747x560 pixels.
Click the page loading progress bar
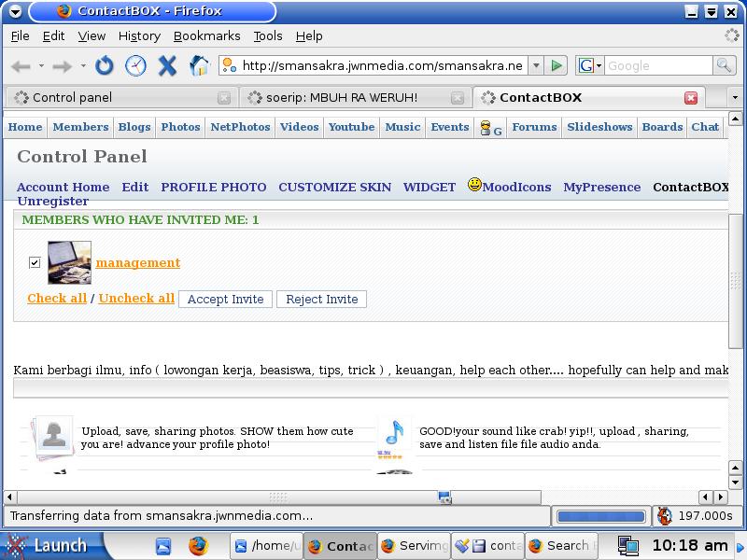point(600,516)
